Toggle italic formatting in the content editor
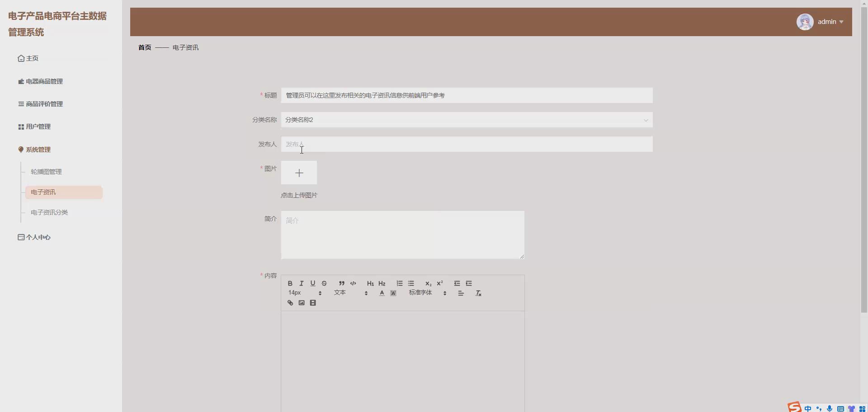The image size is (868, 412). tap(302, 283)
